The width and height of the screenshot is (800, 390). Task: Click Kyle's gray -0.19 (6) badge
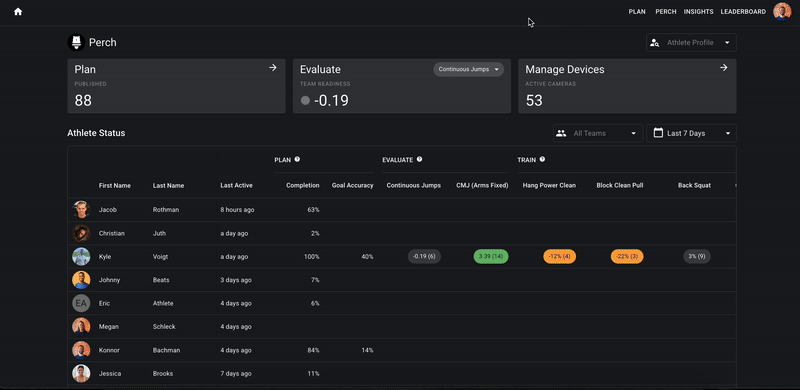424,256
